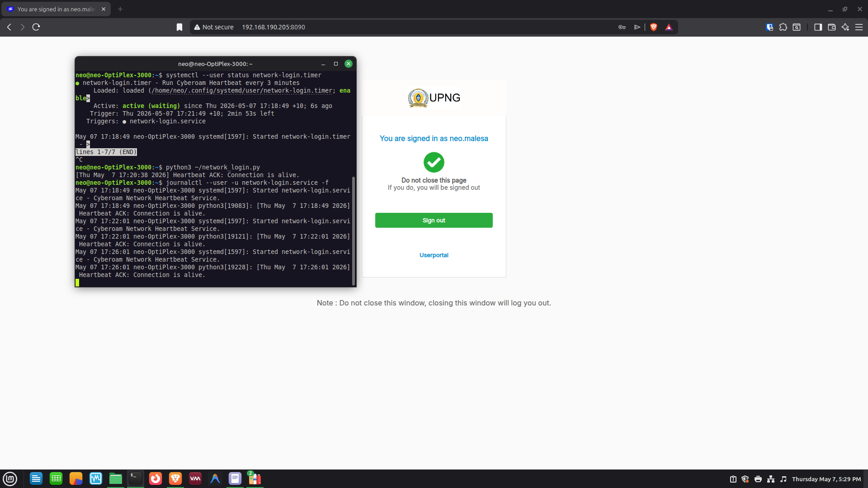Open the printer tray icon
Viewport: 868px width, 488px height.
pos(758,479)
